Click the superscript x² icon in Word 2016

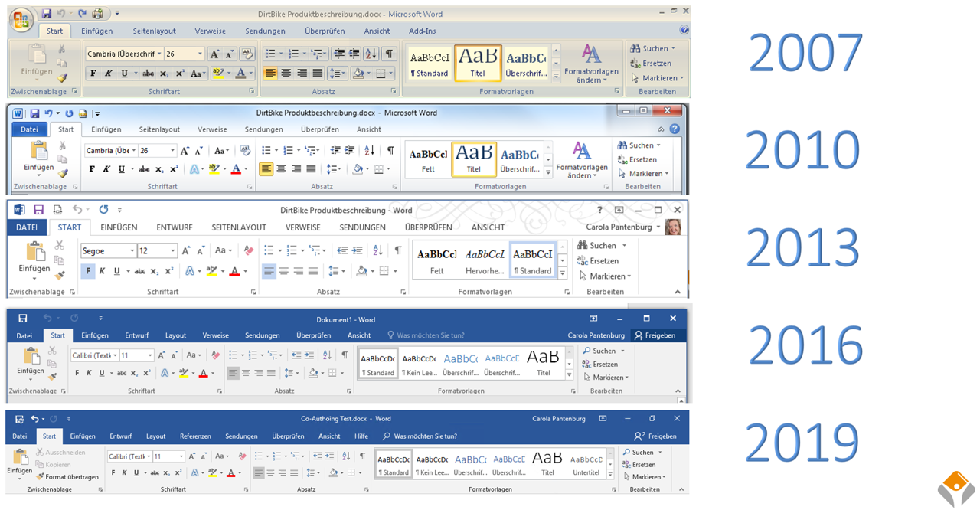(x=147, y=374)
